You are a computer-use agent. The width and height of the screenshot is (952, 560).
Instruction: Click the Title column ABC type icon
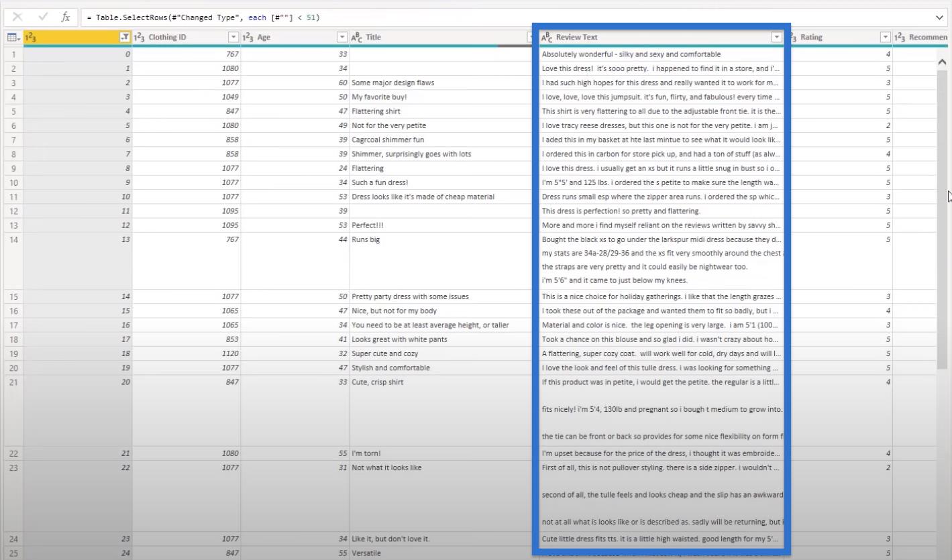(x=357, y=38)
